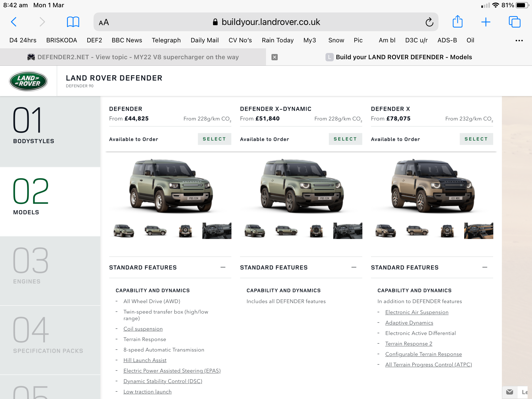Viewport: 532px width, 399px height.
Task: Open the BBC News bookmark
Action: 127,40
